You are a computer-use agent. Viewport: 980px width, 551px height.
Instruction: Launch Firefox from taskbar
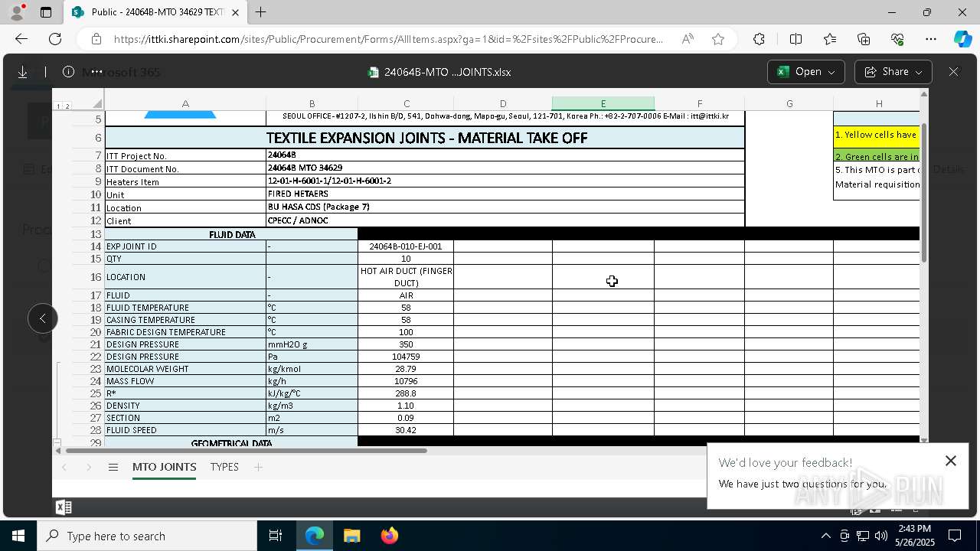[x=390, y=536]
